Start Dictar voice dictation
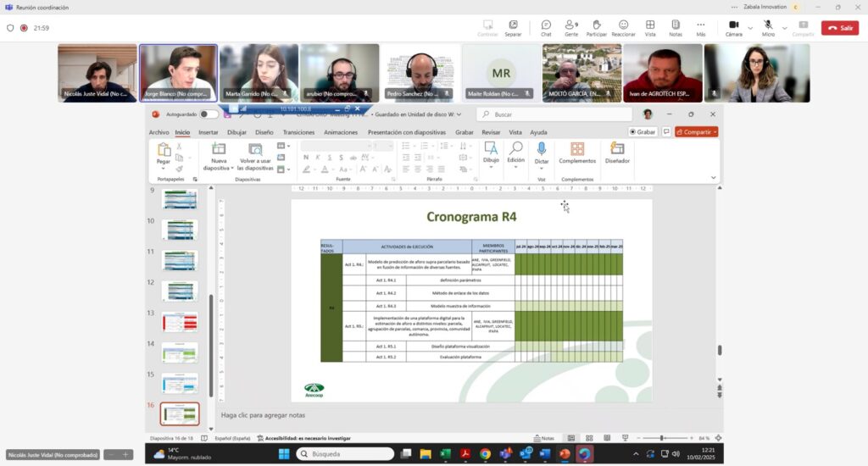Viewport: 868px width, 466px height. point(542,154)
